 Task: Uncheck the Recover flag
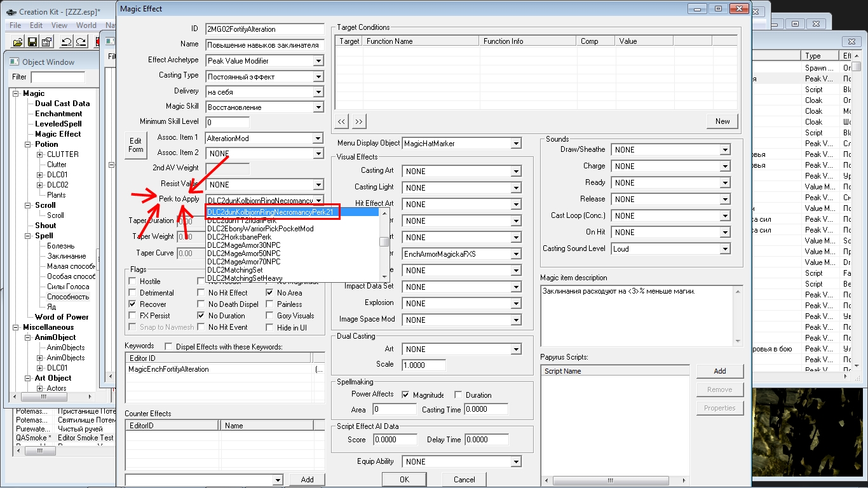[x=133, y=304]
